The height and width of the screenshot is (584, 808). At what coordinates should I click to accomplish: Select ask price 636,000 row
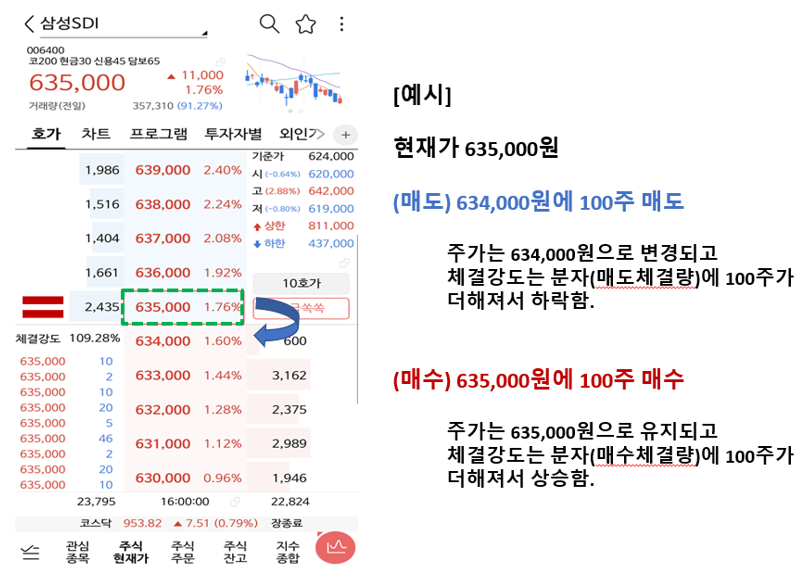163,273
